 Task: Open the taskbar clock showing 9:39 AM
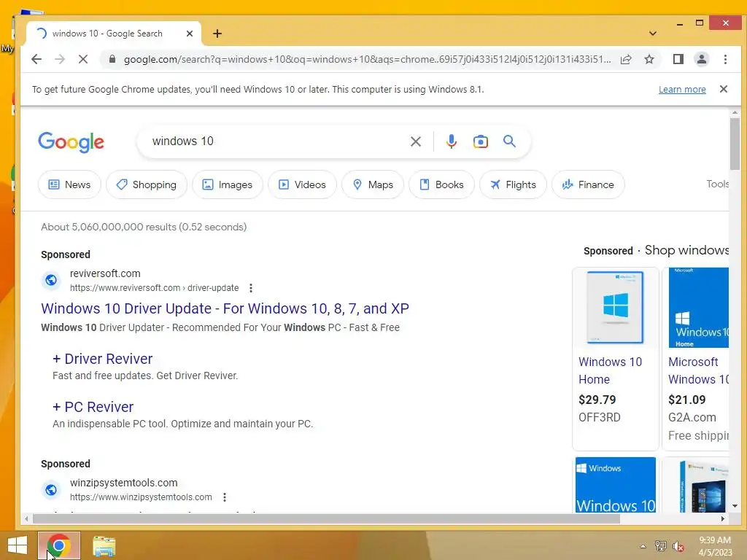pyautogui.click(x=715, y=545)
